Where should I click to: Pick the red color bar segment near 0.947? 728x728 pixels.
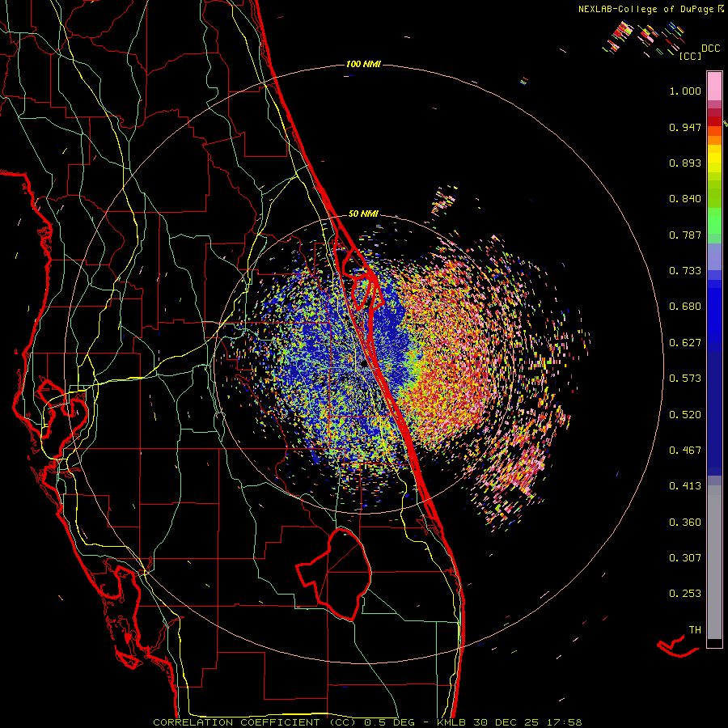(x=714, y=121)
